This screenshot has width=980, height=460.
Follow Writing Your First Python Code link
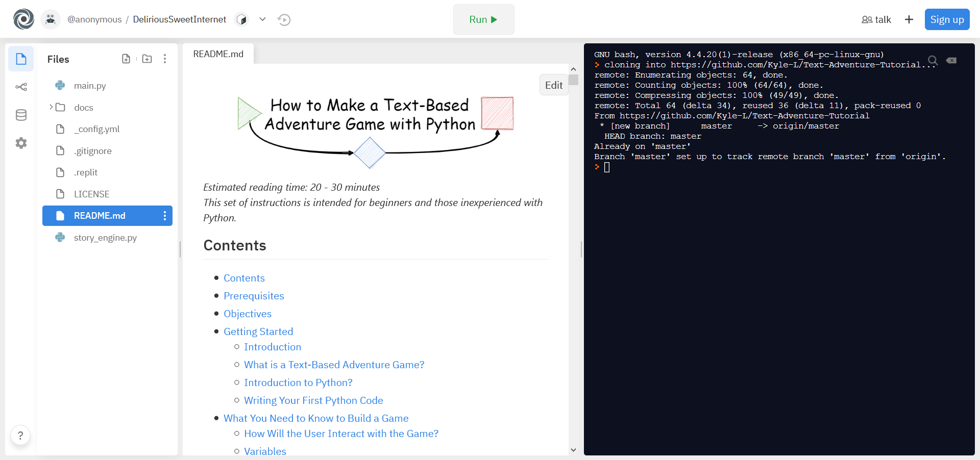click(x=313, y=400)
